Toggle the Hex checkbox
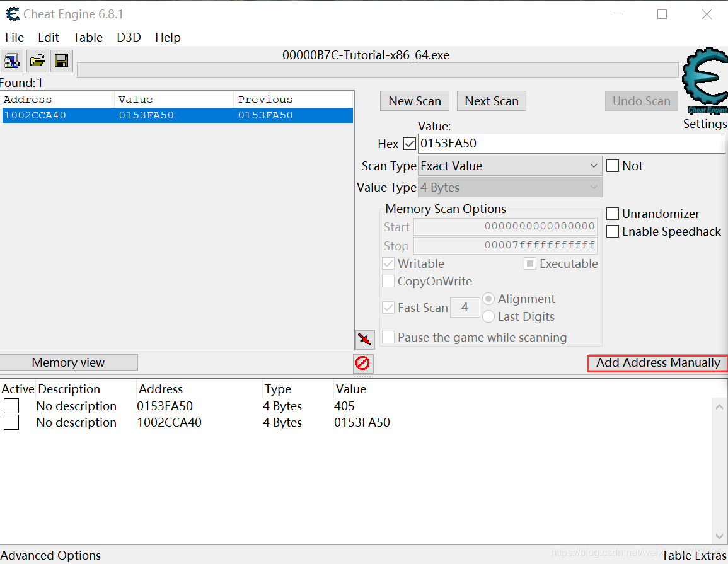 (410, 144)
